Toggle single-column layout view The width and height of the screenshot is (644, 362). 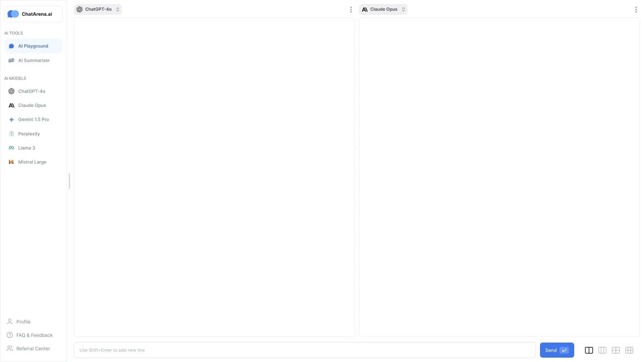589,350
